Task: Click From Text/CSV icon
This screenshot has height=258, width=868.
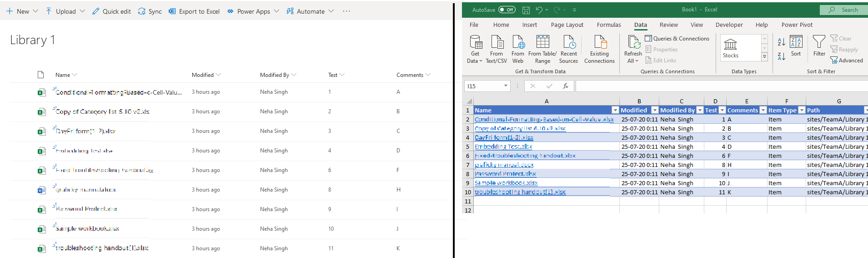Action: click(x=496, y=49)
